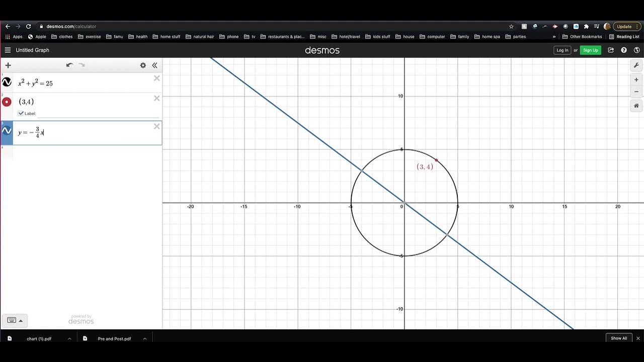Toggle visibility of the line equation
Screen dimensions: 644x362
coord(7,131)
